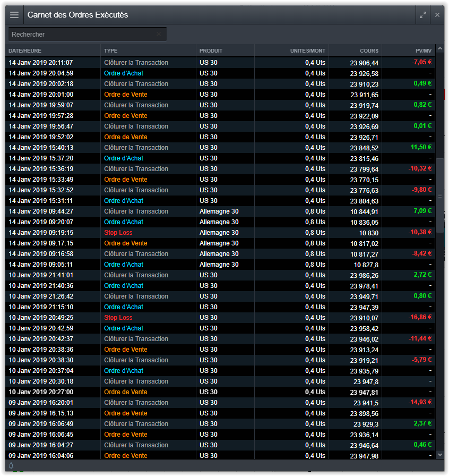Screen dimensions: 449x476
Task: Click the 11,50 € profit value
Action: point(421,147)
